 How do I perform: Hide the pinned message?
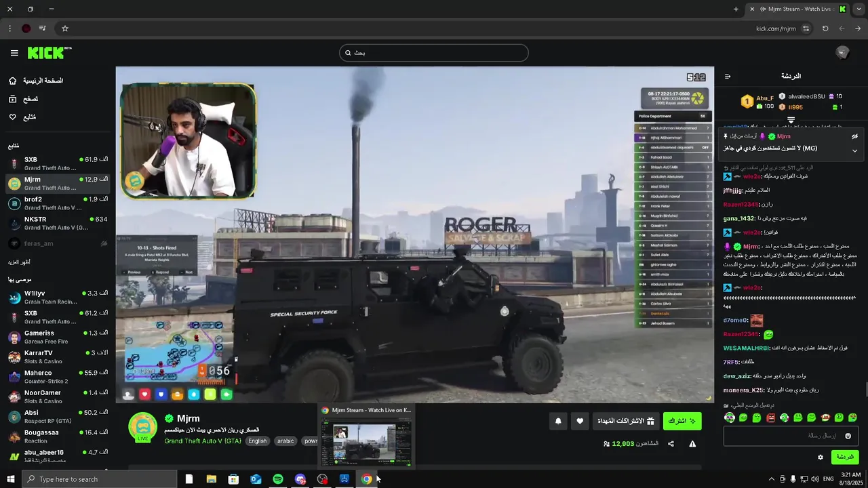(x=854, y=136)
